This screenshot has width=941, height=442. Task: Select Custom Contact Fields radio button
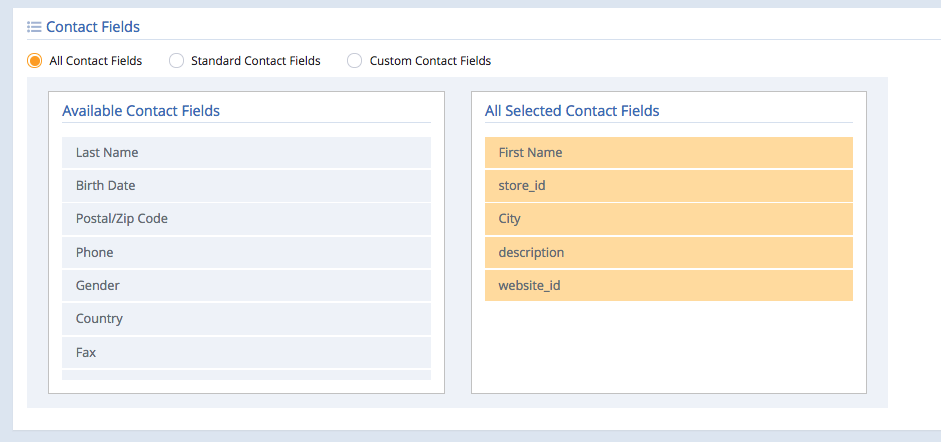point(355,61)
